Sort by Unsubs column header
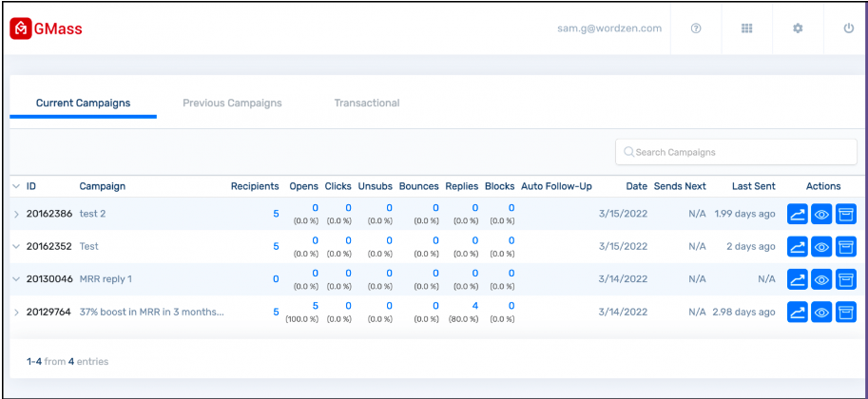The image size is (868, 399). pyautogui.click(x=376, y=186)
